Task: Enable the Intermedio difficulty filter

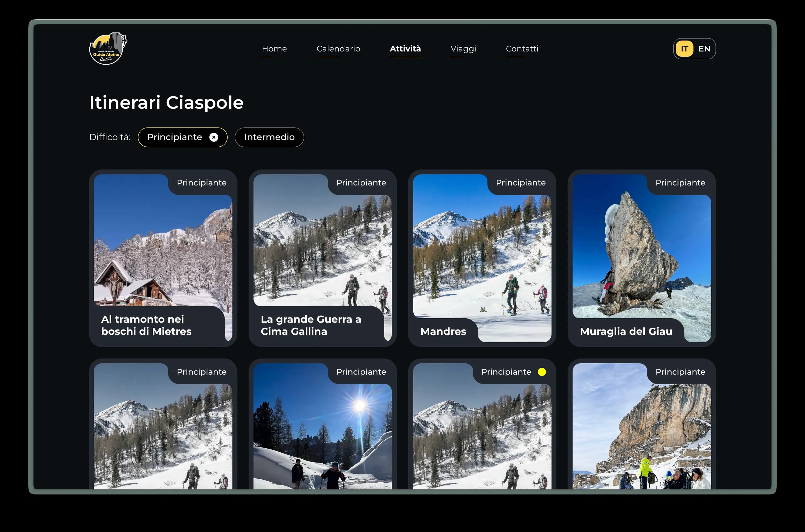Action: click(x=269, y=137)
